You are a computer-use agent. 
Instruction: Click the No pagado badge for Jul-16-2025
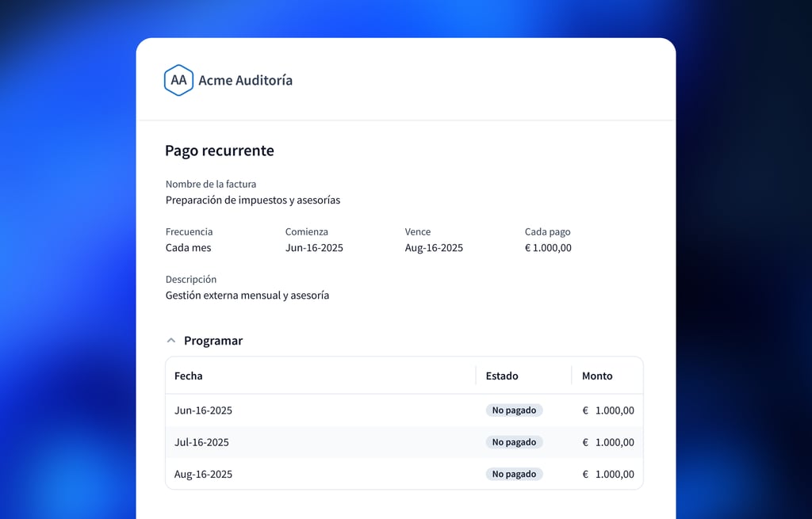(x=514, y=442)
